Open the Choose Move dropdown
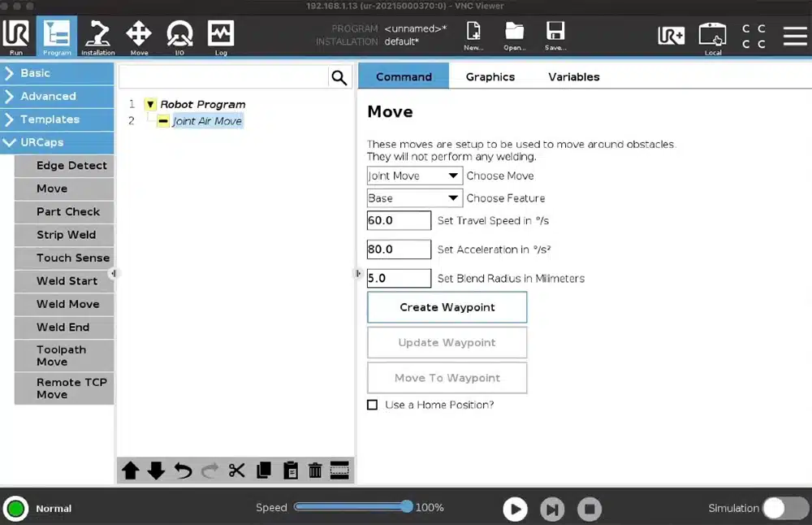Image resolution: width=812 pixels, height=525 pixels. (414, 176)
